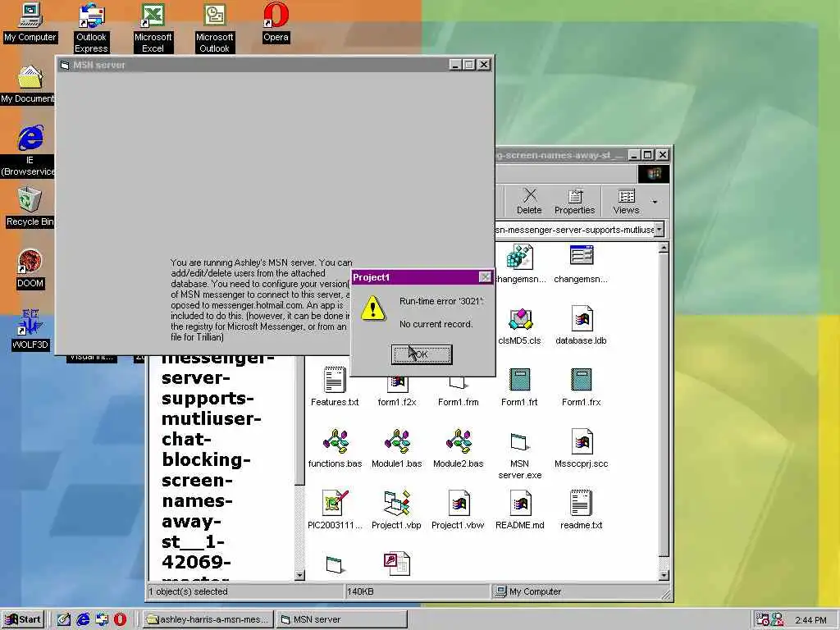Viewport: 840px width, 630px height.
Task: Open the Start menu
Action: [23, 619]
